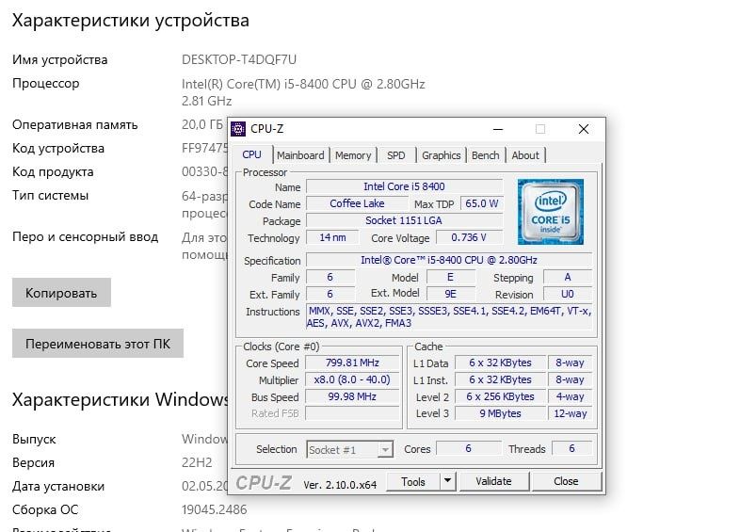Click the Multiplier value x8.0 (8.0 - 40.0)
The height and width of the screenshot is (532, 756).
click(352, 379)
